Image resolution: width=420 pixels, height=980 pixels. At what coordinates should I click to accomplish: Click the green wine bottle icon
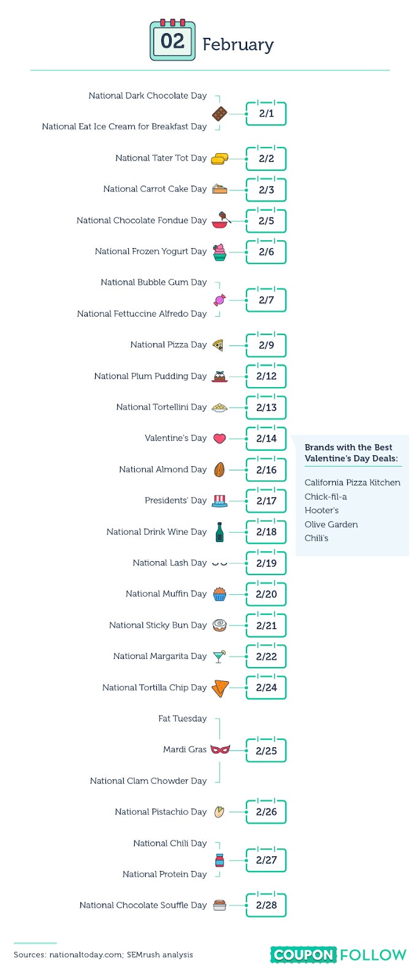(x=220, y=532)
